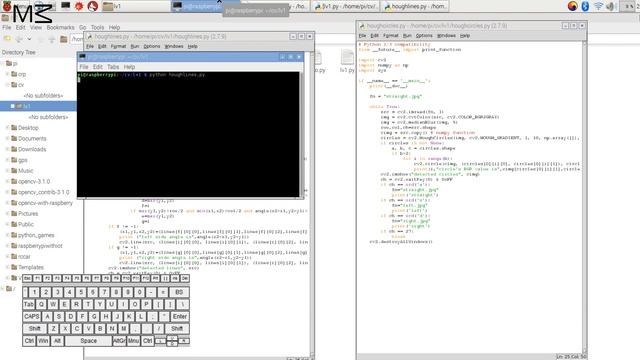Open the Tabs menu in the terminal window
Image resolution: width=640 pixels, height=360 pixels.
(113, 67)
